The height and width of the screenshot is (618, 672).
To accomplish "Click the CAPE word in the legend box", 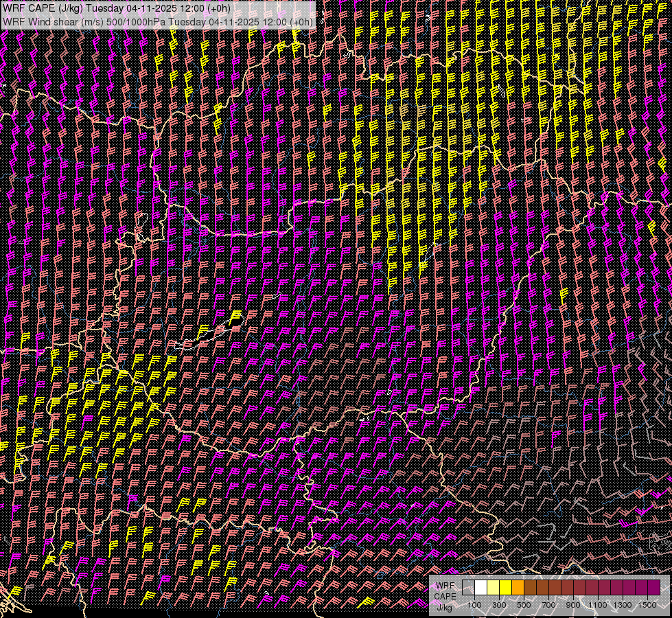I will [x=445, y=597].
